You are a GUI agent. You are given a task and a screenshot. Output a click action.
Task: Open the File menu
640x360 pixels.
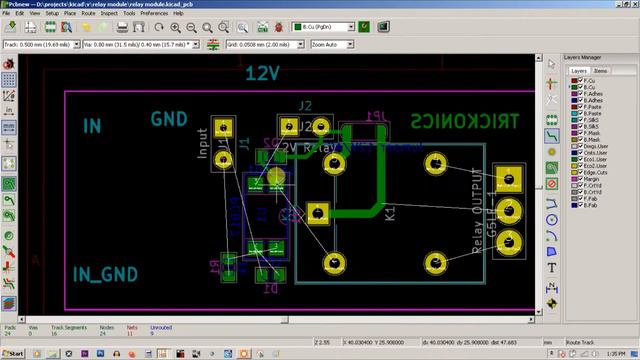pyautogui.click(x=6, y=13)
